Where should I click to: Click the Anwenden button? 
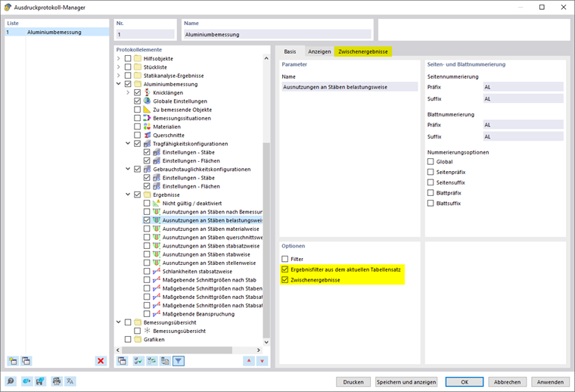[x=550, y=381]
